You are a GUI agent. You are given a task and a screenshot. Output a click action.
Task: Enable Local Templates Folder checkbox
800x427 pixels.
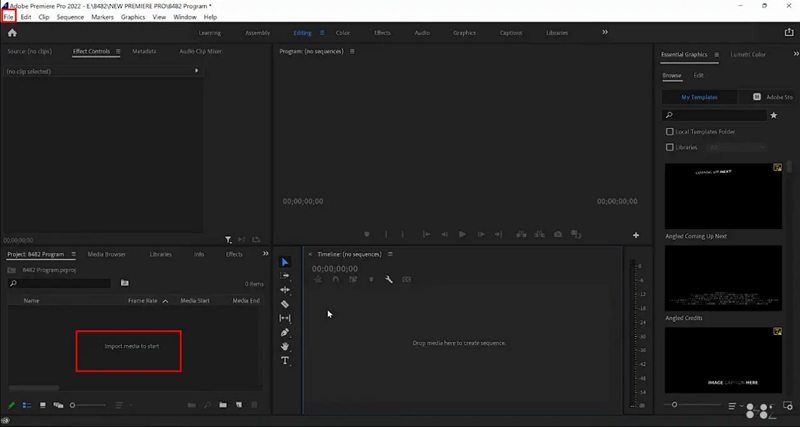669,132
